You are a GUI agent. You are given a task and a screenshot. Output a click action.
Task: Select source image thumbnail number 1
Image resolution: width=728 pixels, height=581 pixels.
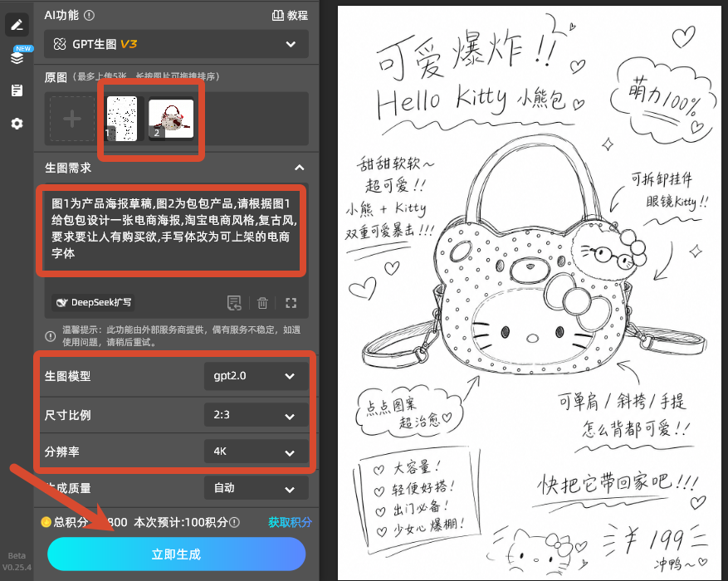click(122, 119)
